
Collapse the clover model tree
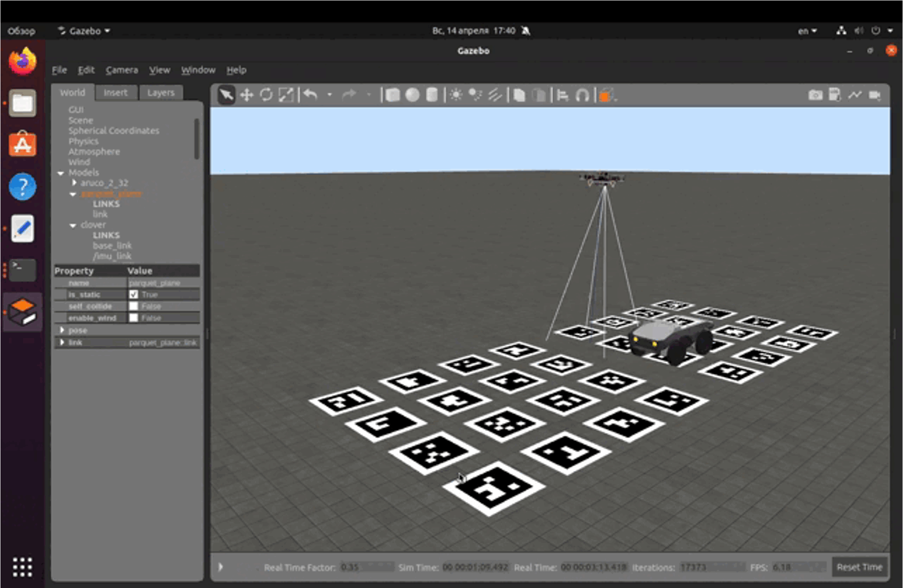[73, 225]
